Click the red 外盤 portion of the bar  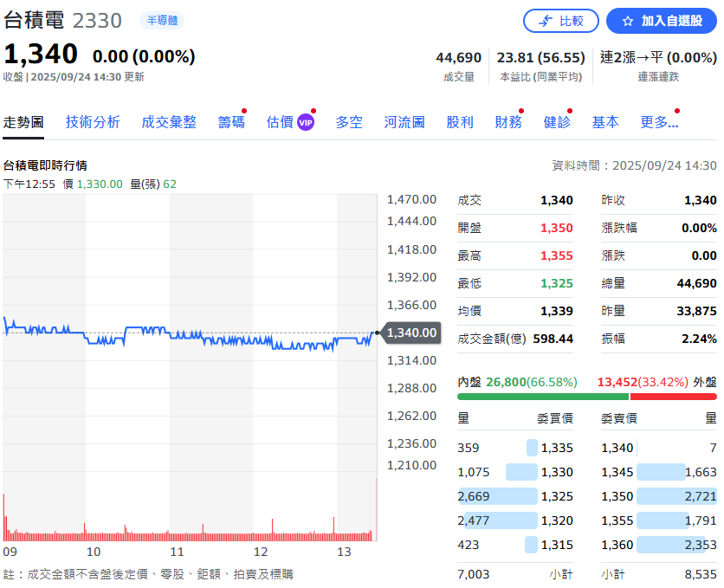(x=673, y=397)
